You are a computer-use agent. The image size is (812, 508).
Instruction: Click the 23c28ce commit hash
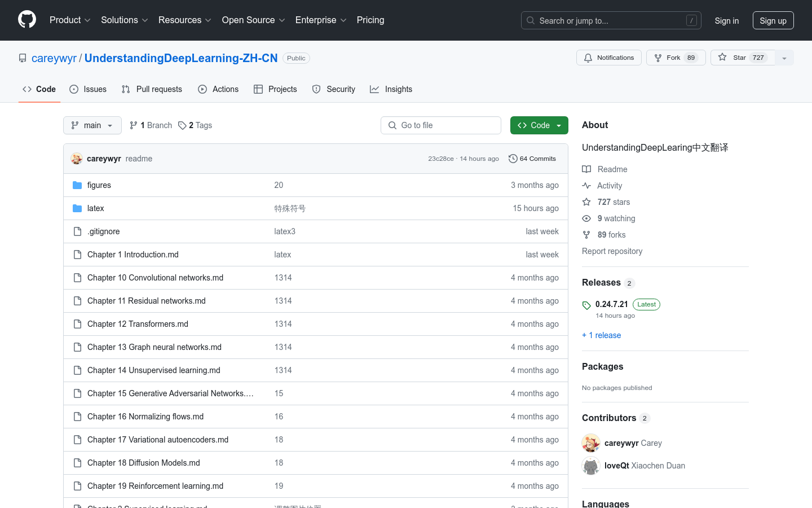click(x=441, y=159)
